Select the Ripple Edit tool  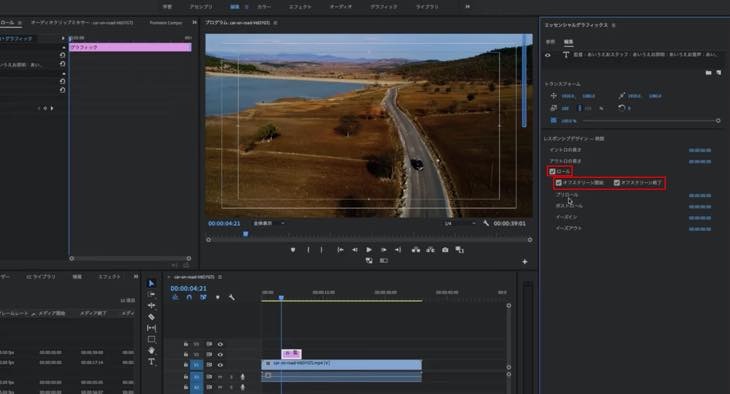click(x=151, y=306)
